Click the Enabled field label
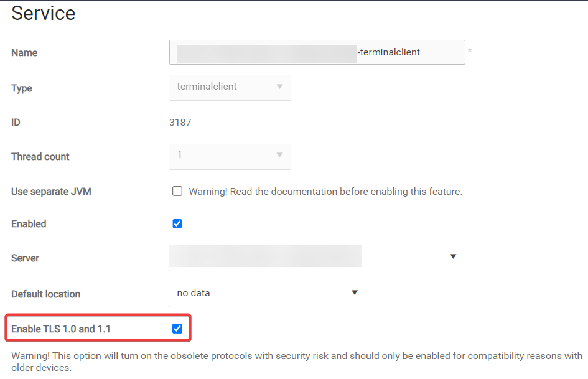 click(29, 223)
